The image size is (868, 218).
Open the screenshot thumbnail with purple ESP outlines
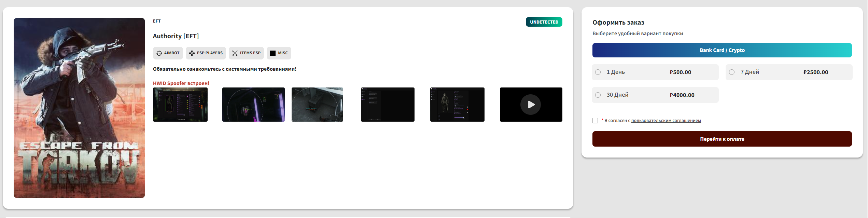point(253,105)
